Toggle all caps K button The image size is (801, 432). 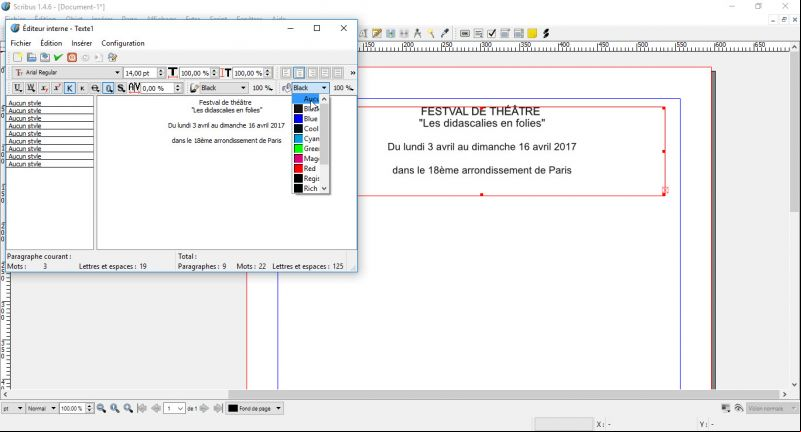[69, 88]
